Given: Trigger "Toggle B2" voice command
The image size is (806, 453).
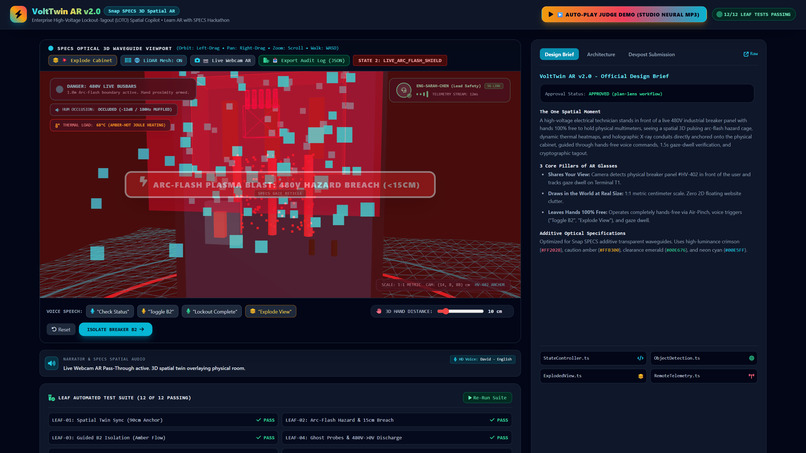Looking at the screenshot, I should pos(158,312).
